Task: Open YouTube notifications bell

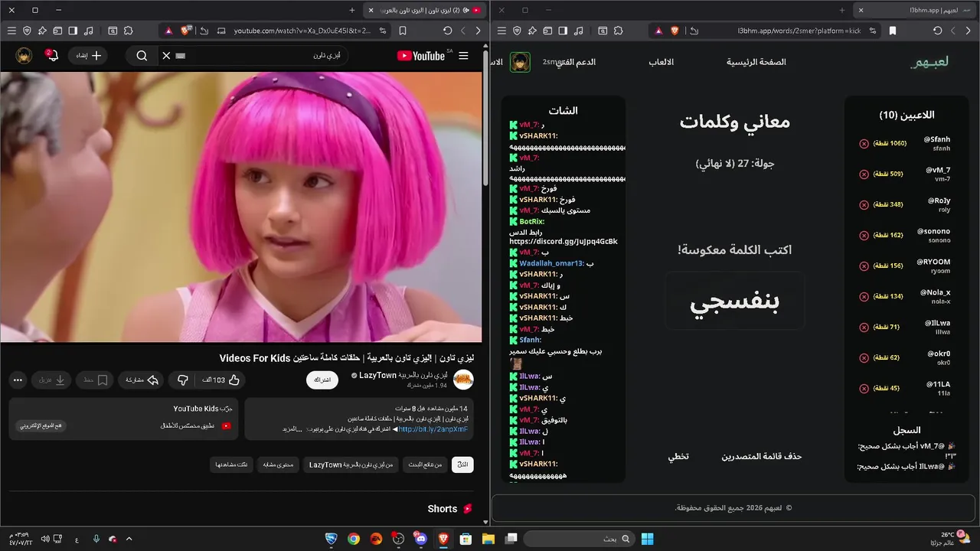Action: (x=51, y=56)
